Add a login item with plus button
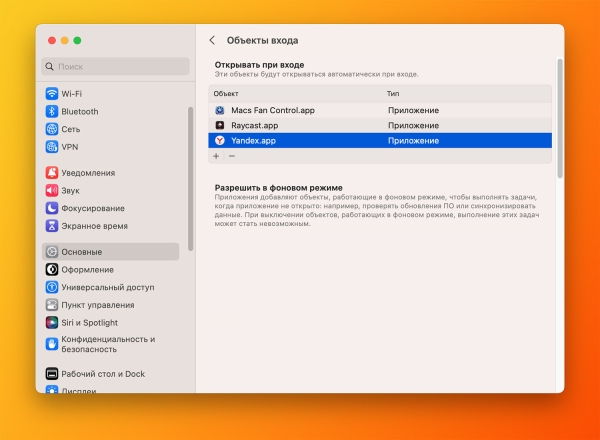 pyautogui.click(x=216, y=156)
